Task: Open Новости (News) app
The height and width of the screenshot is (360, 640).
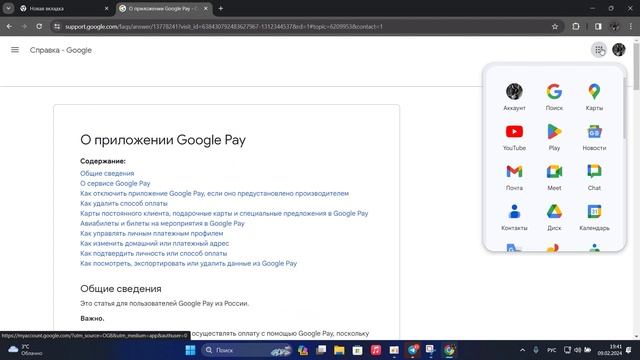Action: [x=594, y=137]
